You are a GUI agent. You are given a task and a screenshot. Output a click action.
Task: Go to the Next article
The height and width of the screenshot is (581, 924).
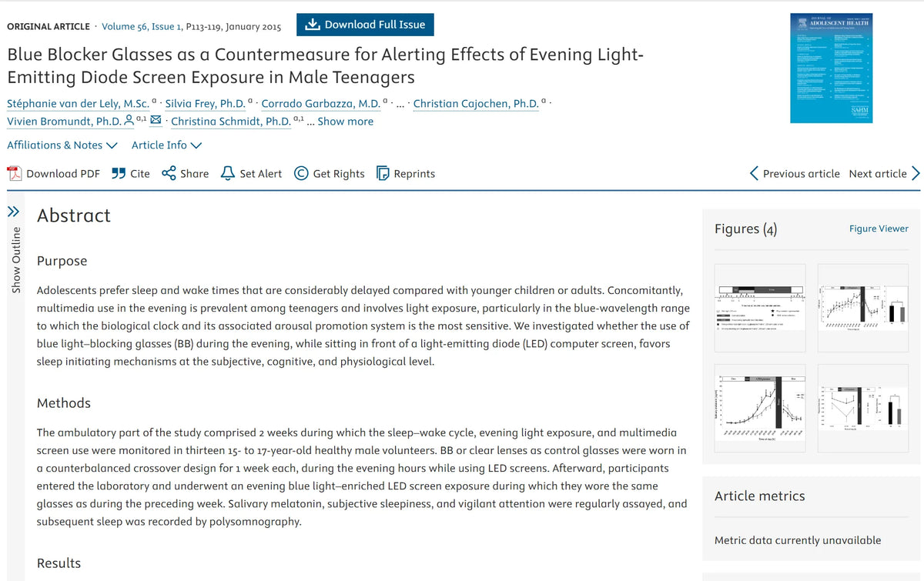885,173
